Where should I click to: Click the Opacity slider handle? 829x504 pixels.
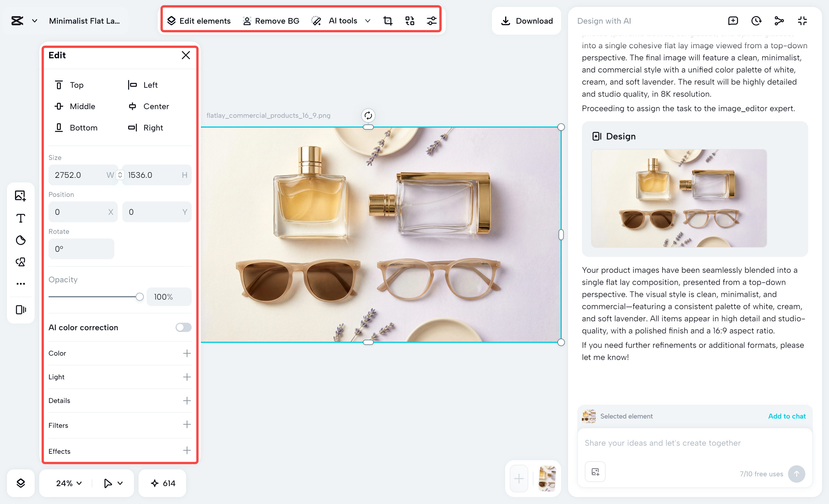(x=140, y=296)
